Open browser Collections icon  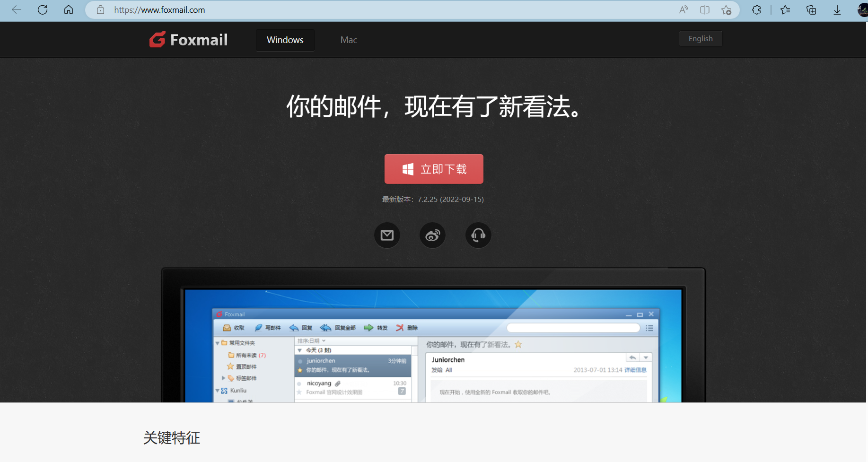click(x=811, y=10)
